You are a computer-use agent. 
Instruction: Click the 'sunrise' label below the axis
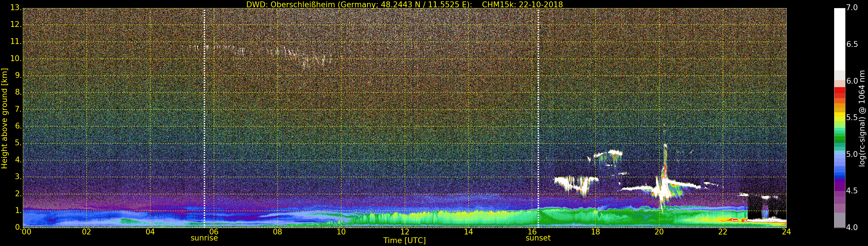[204, 238]
